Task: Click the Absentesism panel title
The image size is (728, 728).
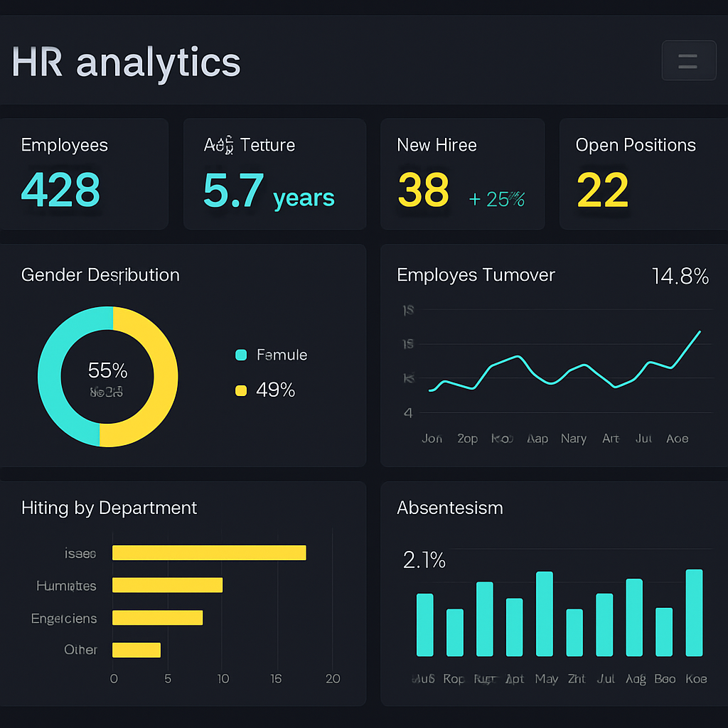Action: (449, 508)
